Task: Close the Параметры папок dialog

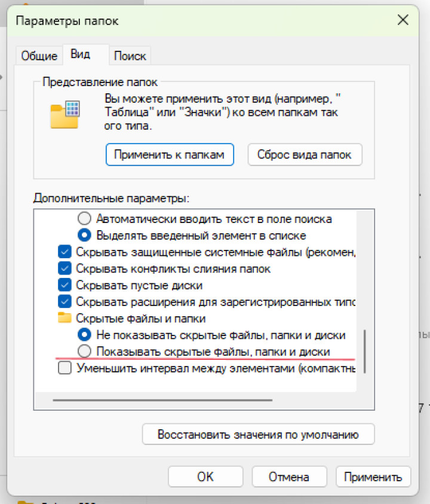Action: pos(403,20)
